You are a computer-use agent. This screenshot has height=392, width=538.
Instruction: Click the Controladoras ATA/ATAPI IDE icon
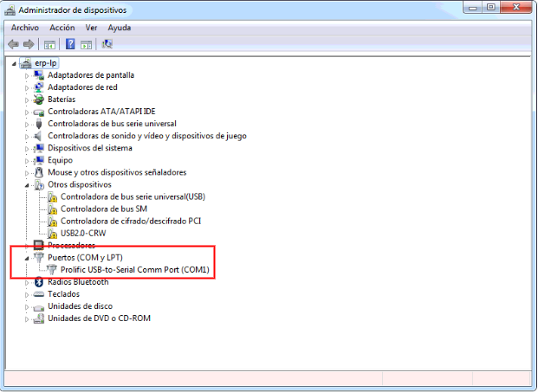(x=39, y=112)
